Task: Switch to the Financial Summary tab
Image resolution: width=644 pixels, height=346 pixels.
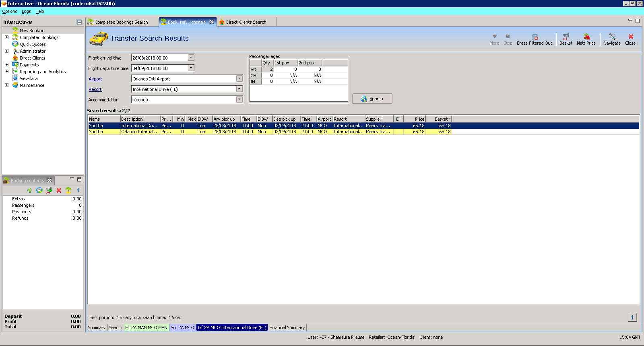Action: coord(287,327)
